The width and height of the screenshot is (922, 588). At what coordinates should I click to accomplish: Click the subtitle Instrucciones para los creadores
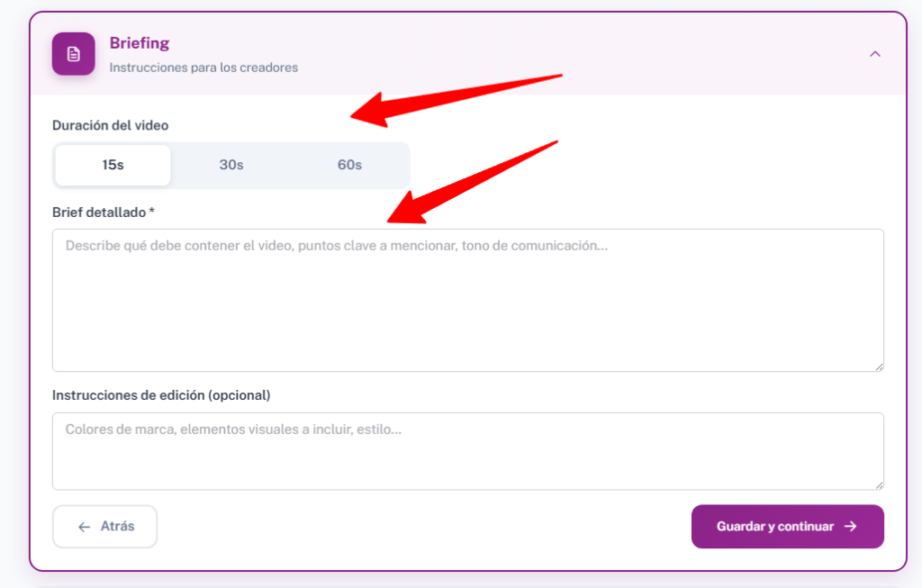pos(203,68)
